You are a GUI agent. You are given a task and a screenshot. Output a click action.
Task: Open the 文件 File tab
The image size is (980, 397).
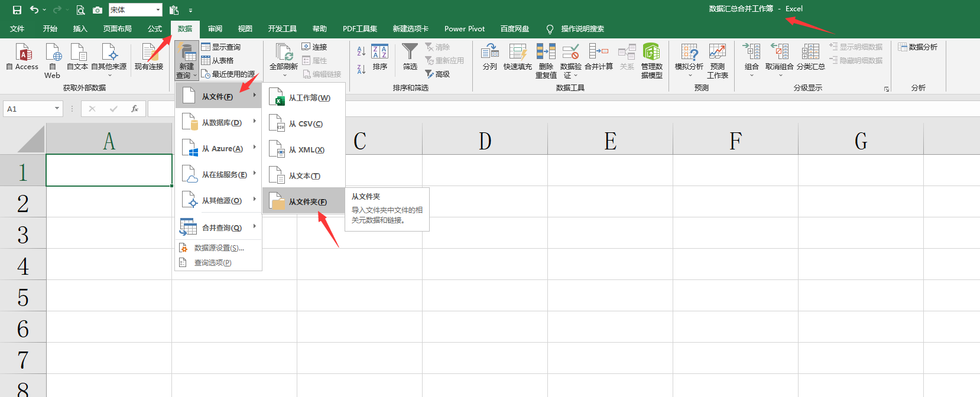(17, 28)
